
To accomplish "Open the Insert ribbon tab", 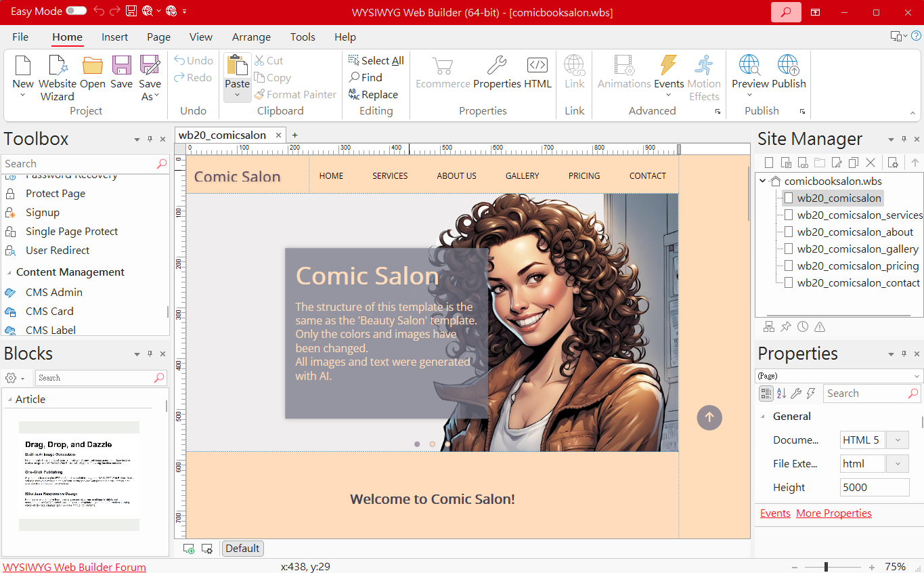I will coord(115,37).
